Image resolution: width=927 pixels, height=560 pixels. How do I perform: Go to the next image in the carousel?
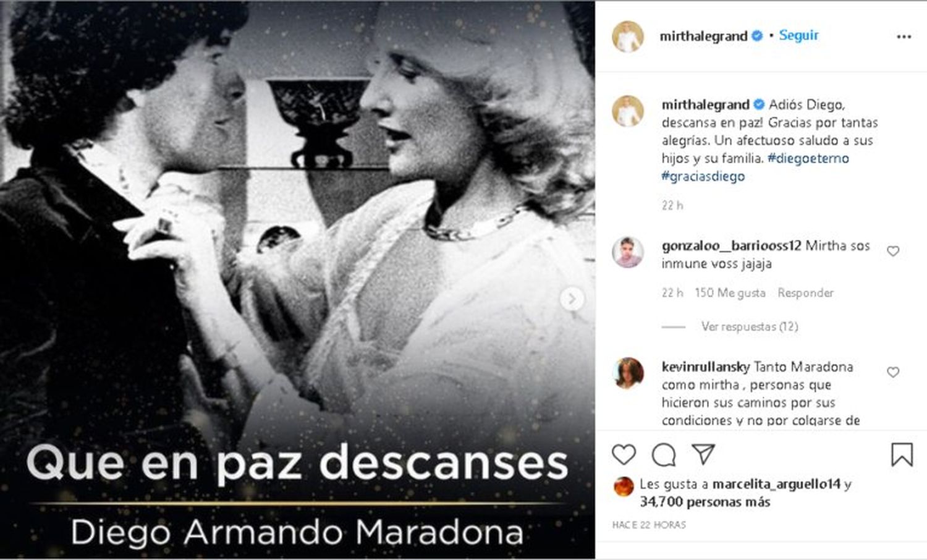pyautogui.click(x=572, y=299)
